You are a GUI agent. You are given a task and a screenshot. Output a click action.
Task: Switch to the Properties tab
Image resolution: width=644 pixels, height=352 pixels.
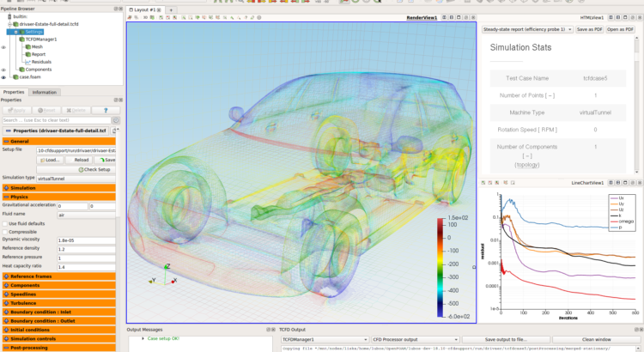(14, 92)
